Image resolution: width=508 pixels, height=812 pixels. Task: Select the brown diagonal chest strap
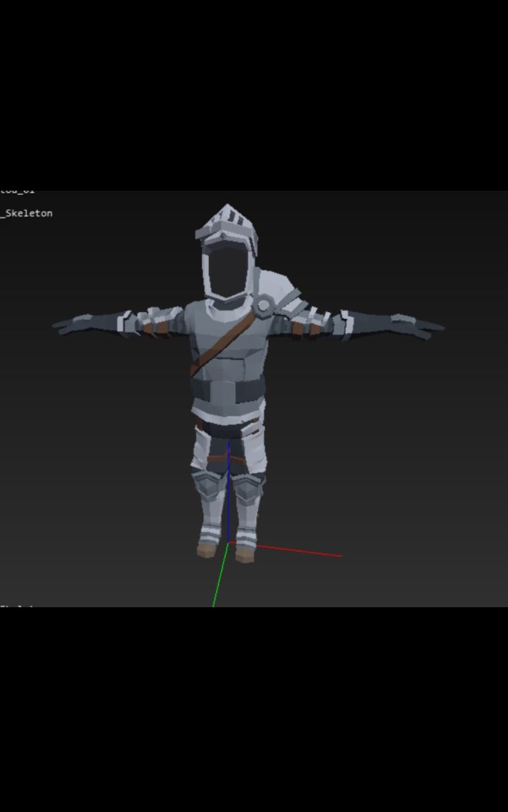222,343
